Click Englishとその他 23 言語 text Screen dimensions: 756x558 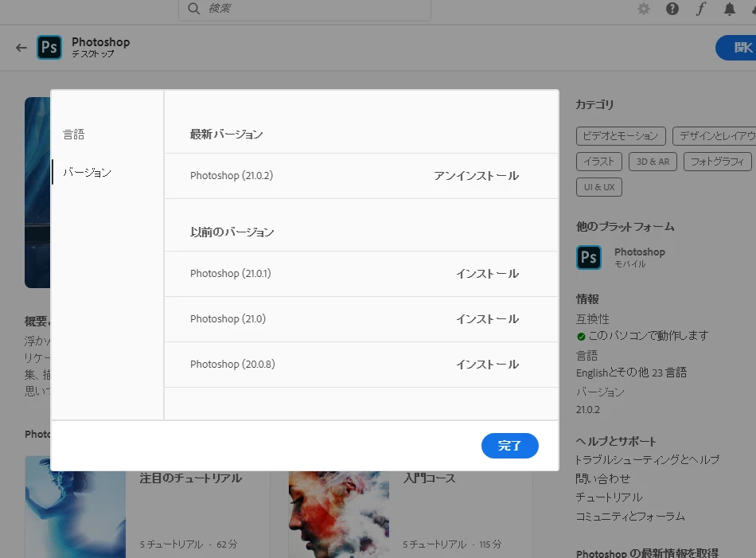pyautogui.click(x=631, y=373)
